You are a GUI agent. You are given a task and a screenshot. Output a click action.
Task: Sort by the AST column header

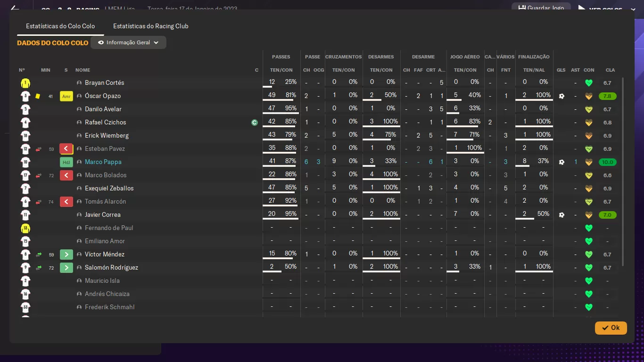click(x=575, y=70)
